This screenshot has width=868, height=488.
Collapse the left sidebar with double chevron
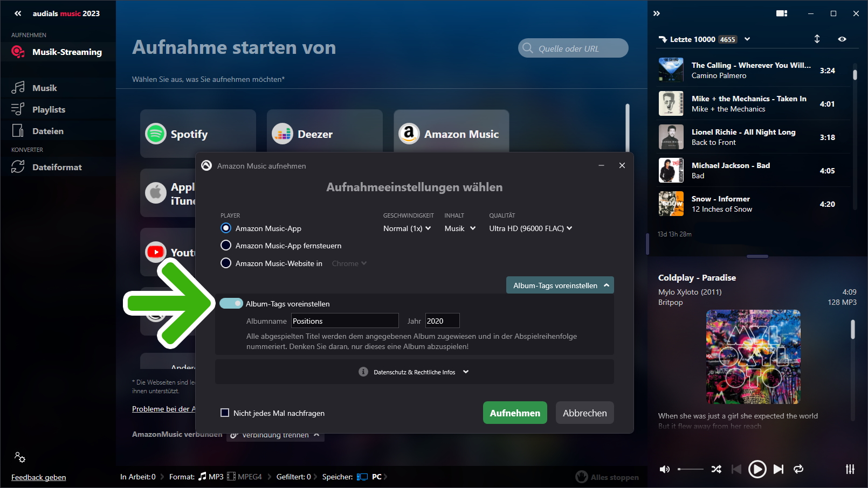click(x=18, y=13)
